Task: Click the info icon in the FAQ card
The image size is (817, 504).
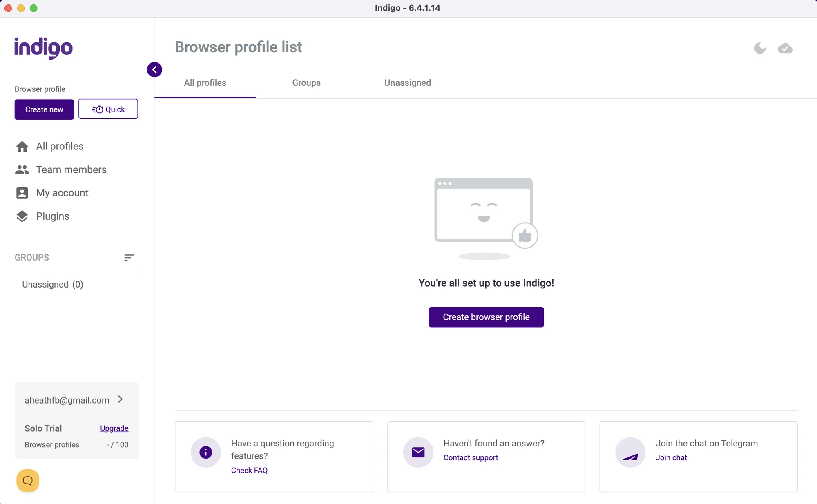Action: (x=206, y=452)
